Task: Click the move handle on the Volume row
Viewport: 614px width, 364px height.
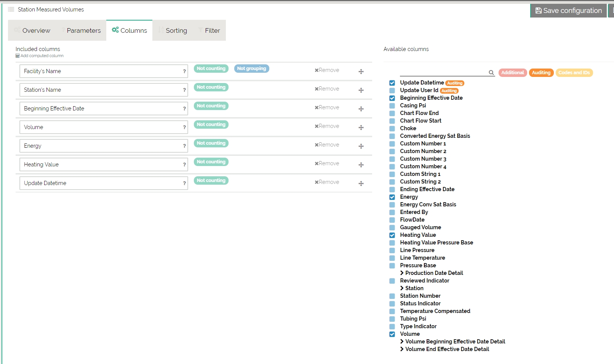Action: pyautogui.click(x=361, y=128)
